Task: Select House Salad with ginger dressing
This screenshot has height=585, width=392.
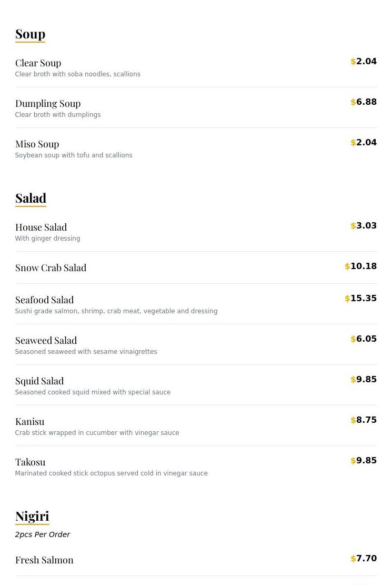Action: (196, 231)
